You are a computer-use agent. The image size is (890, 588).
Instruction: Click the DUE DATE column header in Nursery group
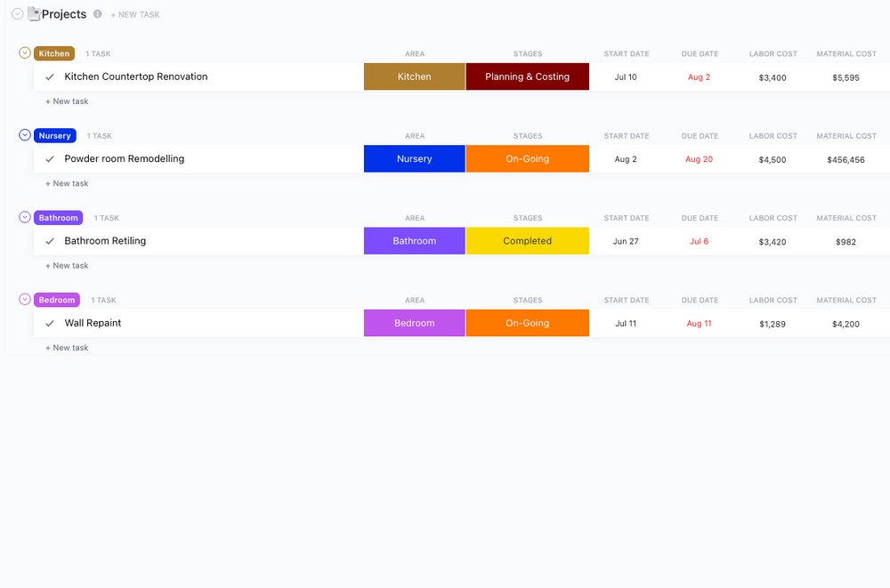point(700,135)
